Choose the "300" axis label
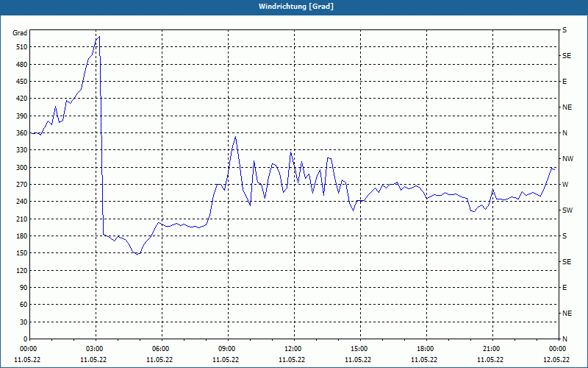The height and width of the screenshot is (368, 588). [22, 168]
